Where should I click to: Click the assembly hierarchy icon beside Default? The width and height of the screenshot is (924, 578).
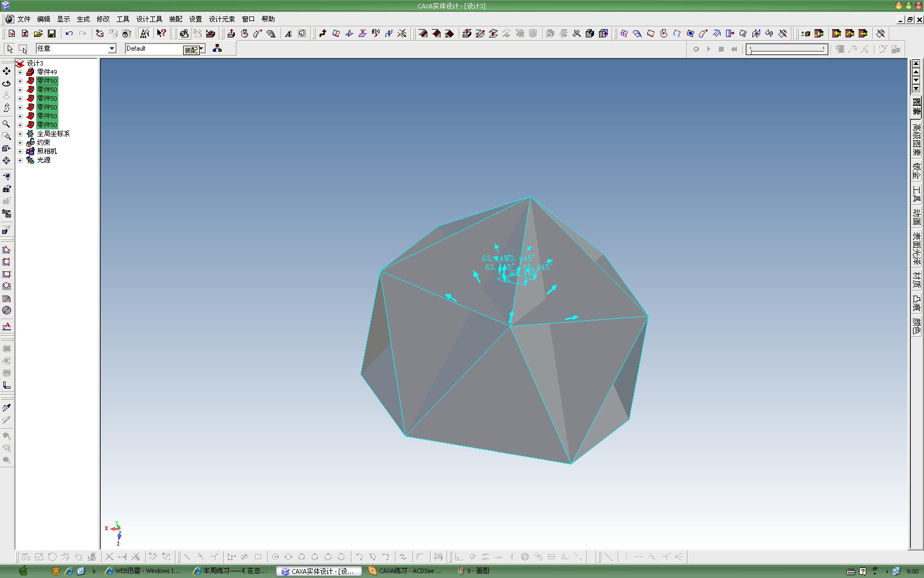pyautogui.click(x=217, y=48)
